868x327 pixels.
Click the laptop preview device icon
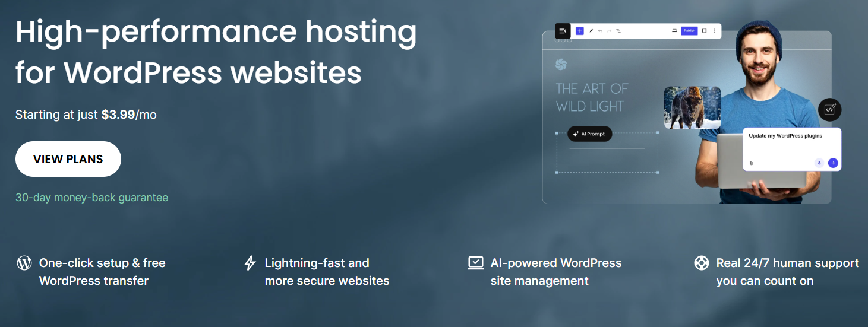[674, 31]
